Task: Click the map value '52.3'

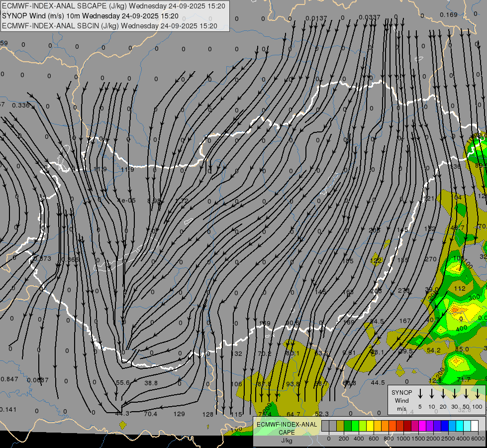Action: pos(321,414)
